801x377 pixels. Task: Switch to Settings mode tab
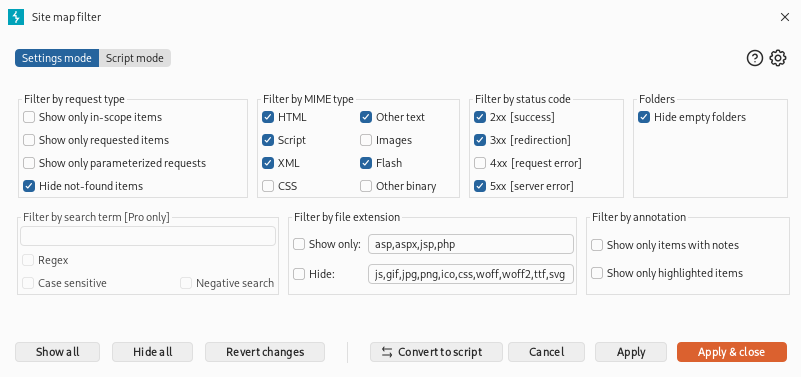point(57,58)
